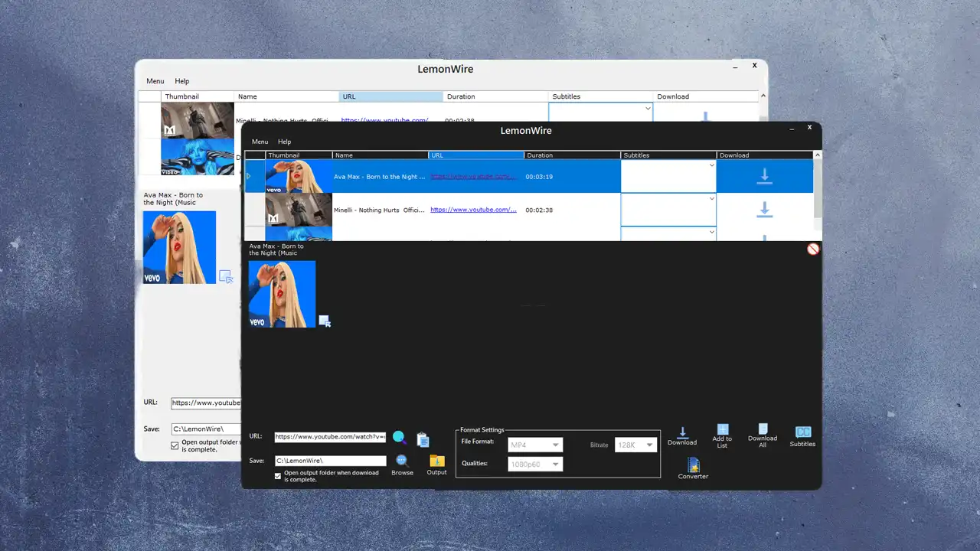Click the dark window list vertical scrollbar
This screenshot has width=980, height=551.
point(818,189)
